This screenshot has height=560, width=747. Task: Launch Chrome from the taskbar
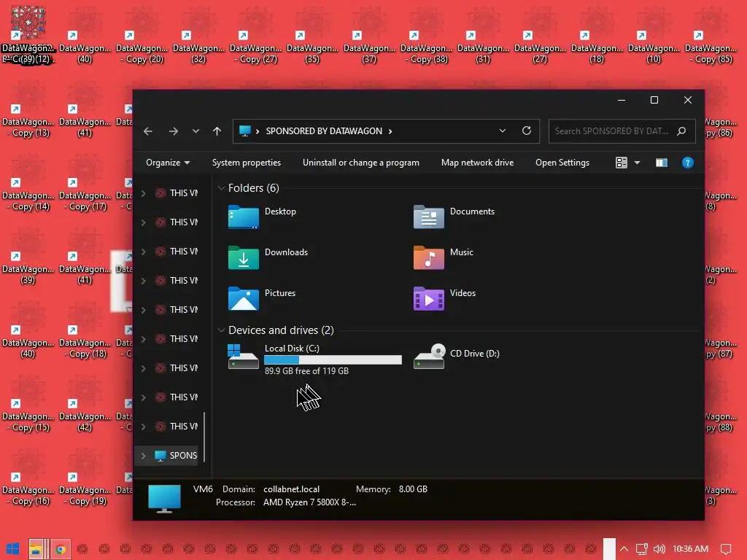tap(61, 549)
